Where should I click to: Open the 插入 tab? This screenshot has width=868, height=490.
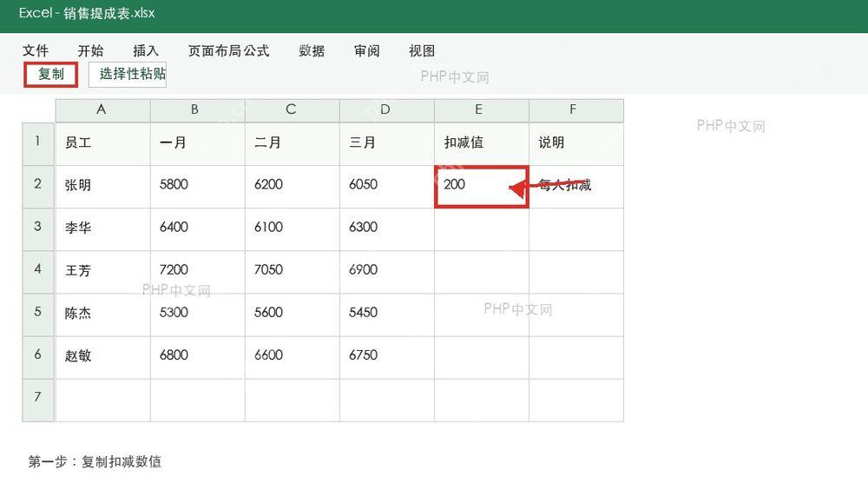click(x=146, y=51)
